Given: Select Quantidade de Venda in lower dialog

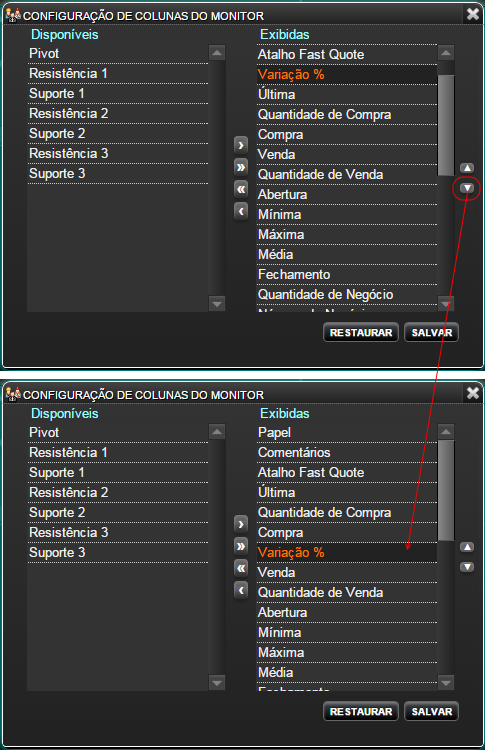Looking at the screenshot, I should (x=347, y=593).
